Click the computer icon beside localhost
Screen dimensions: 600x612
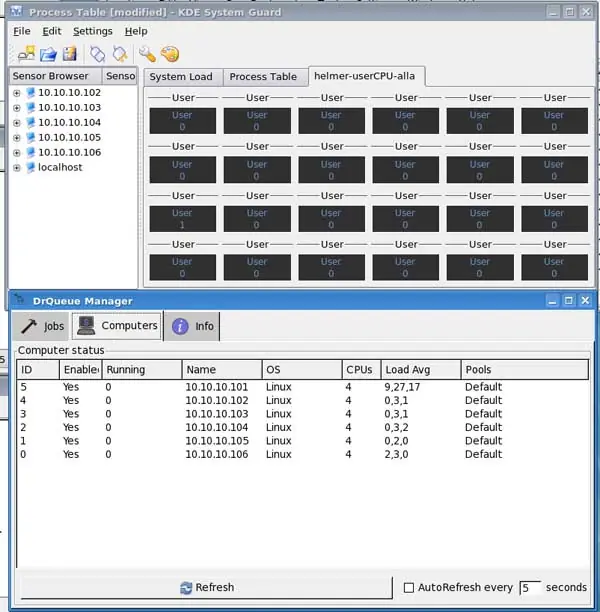pos(30,167)
